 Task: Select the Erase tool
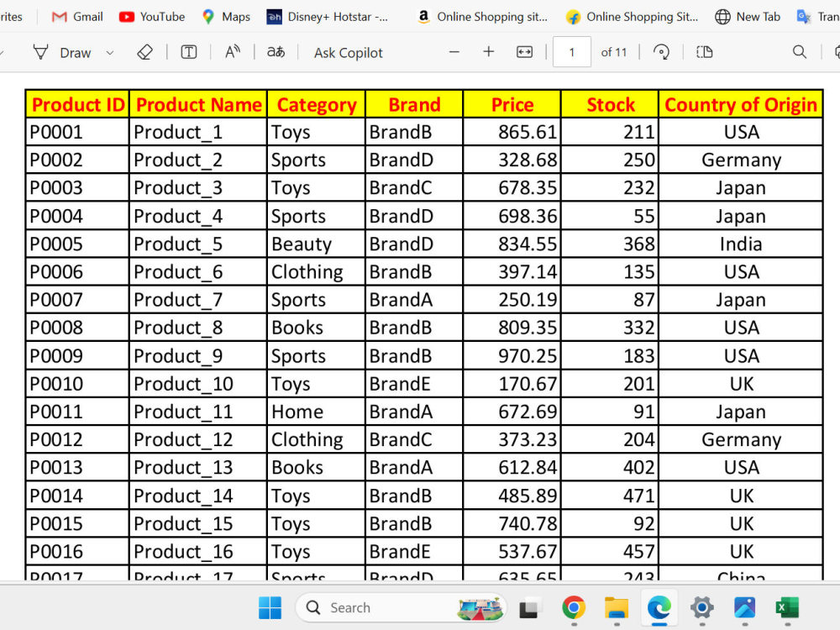144,52
